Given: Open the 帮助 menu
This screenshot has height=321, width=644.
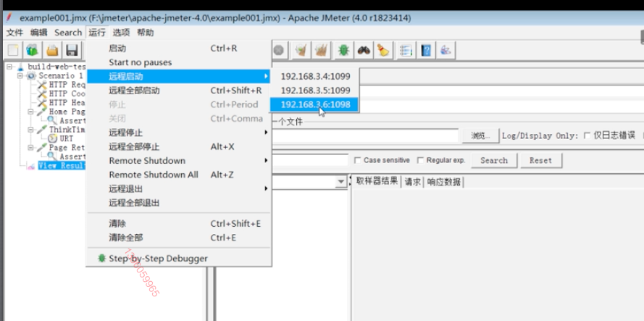Looking at the screenshot, I should (x=146, y=33).
